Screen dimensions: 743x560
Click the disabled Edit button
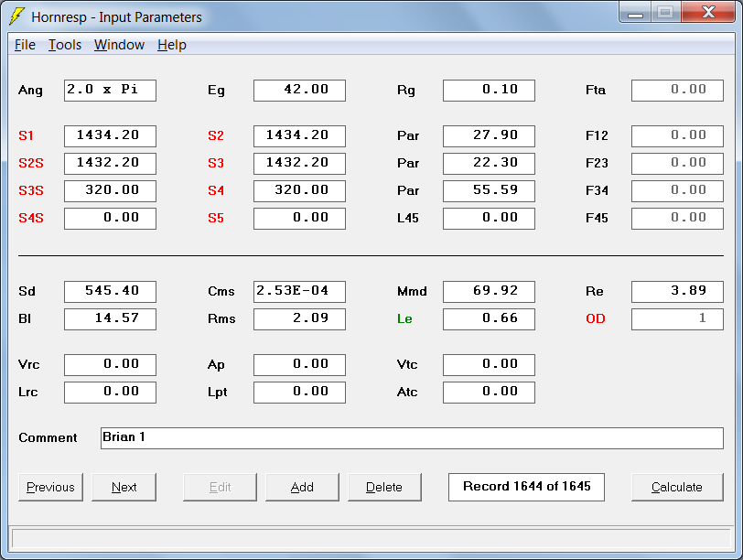(220, 487)
